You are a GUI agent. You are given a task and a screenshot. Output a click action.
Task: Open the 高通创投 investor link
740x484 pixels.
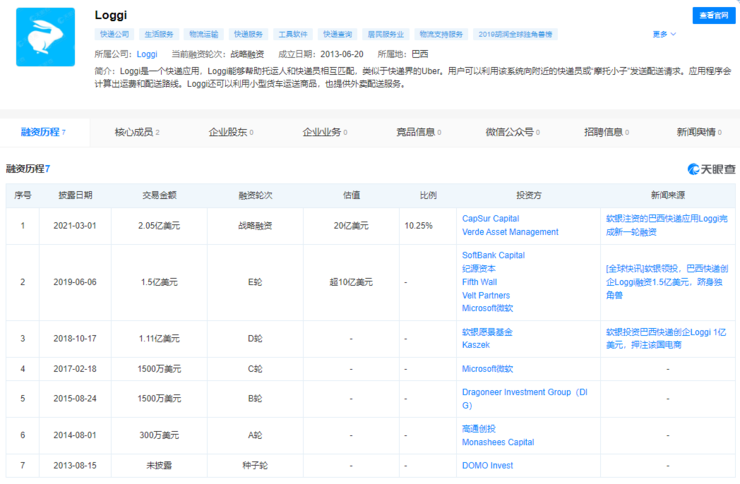[479, 429]
